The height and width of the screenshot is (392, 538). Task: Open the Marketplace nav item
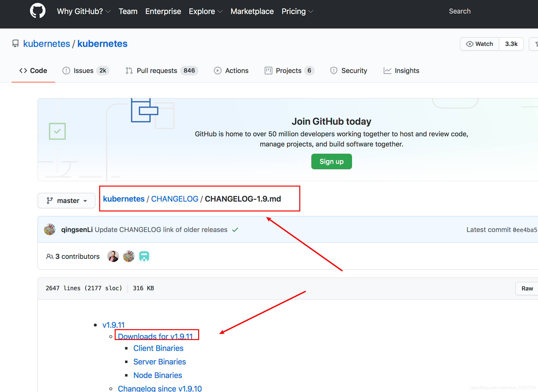coord(252,11)
